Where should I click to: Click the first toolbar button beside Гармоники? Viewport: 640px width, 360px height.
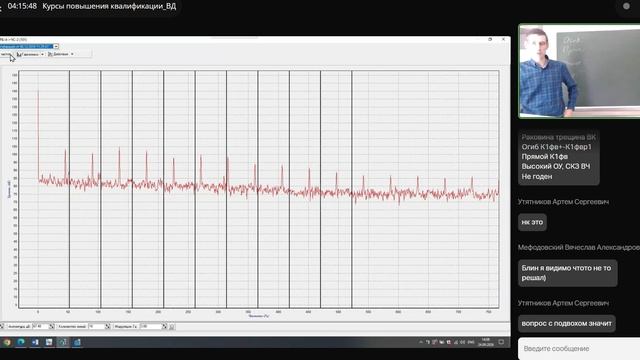pos(6,54)
